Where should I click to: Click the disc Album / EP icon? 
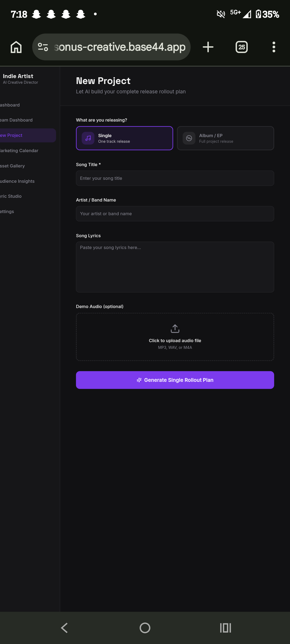(189, 138)
